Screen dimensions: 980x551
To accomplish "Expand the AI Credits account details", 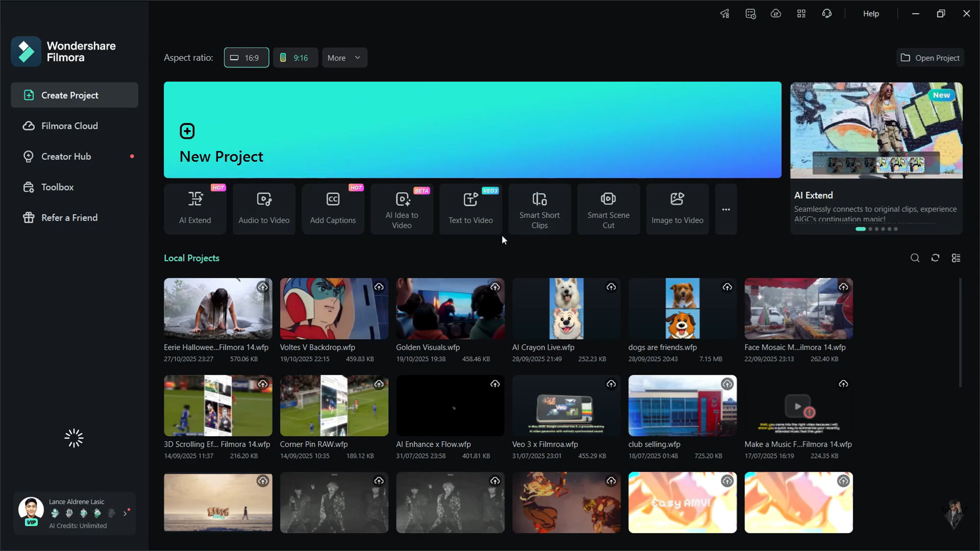I will click(125, 513).
